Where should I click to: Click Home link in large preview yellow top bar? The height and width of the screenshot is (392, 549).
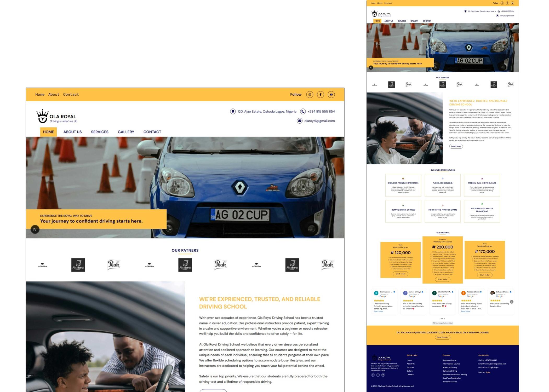coord(40,95)
